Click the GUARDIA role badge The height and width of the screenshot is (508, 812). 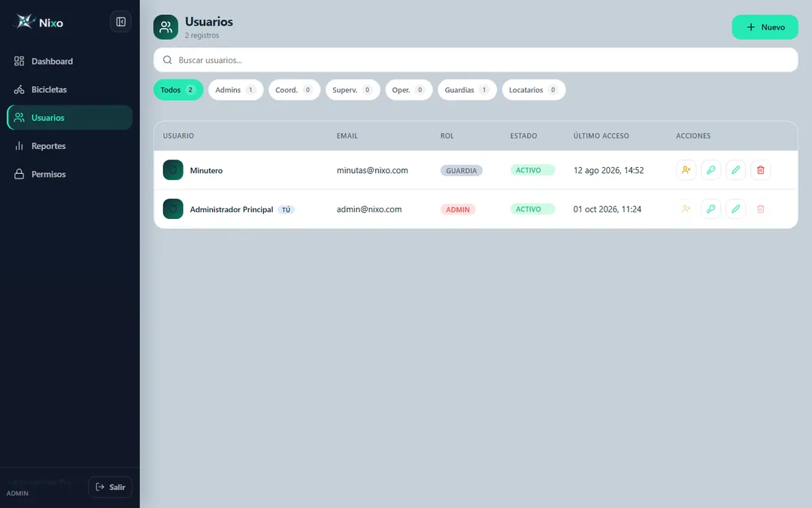[462, 171]
